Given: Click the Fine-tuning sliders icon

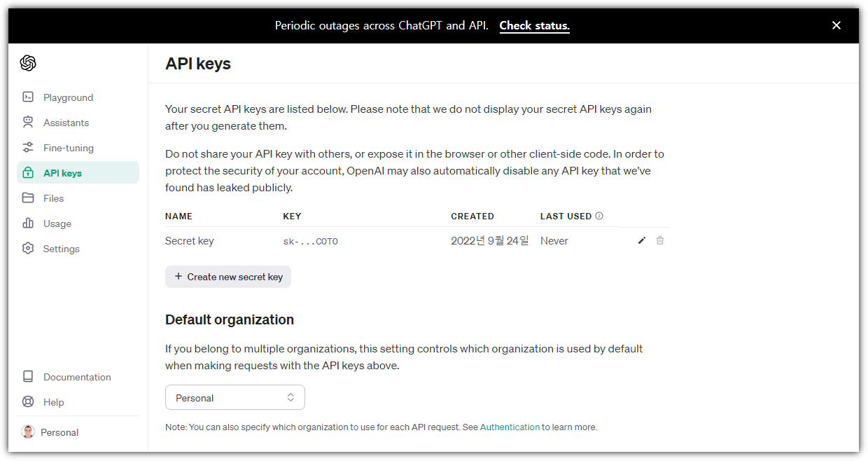Looking at the screenshot, I should point(28,148).
